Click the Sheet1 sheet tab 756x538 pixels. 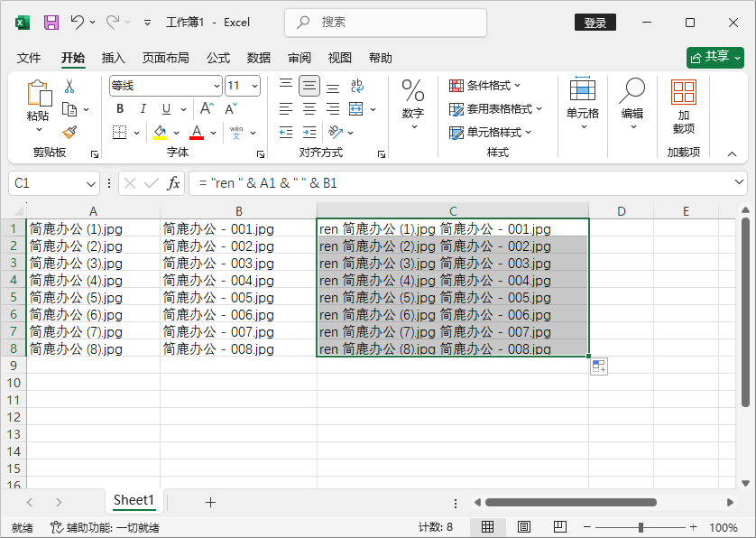(134, 500)
